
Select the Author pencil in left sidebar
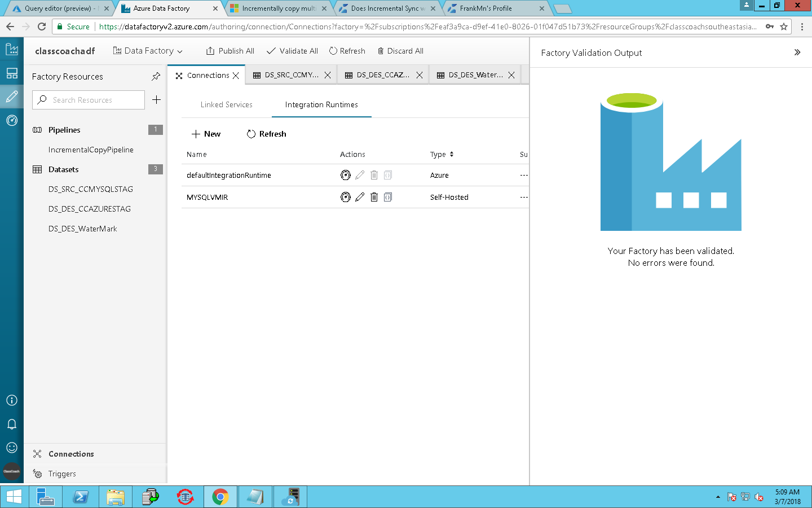click(x=12, y=97)
